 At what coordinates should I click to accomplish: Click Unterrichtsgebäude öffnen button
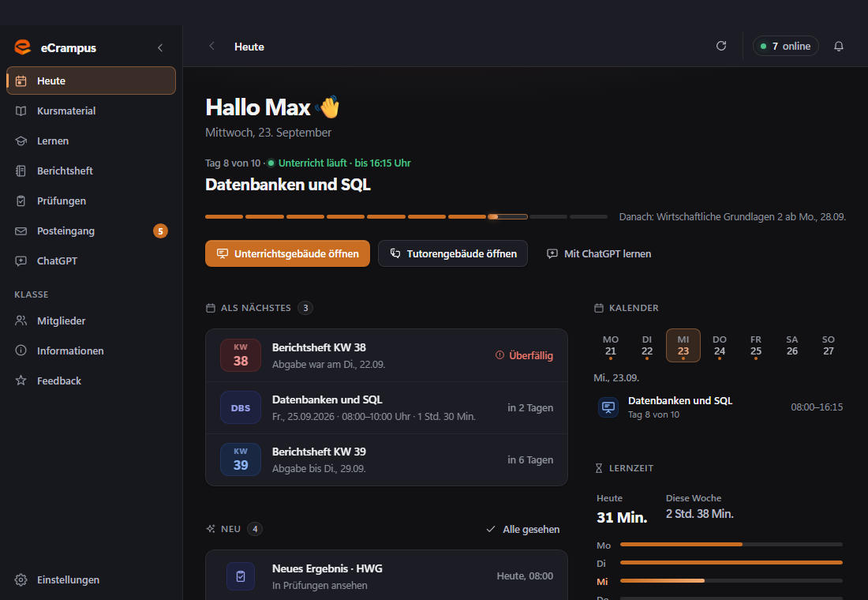[287, 253]
